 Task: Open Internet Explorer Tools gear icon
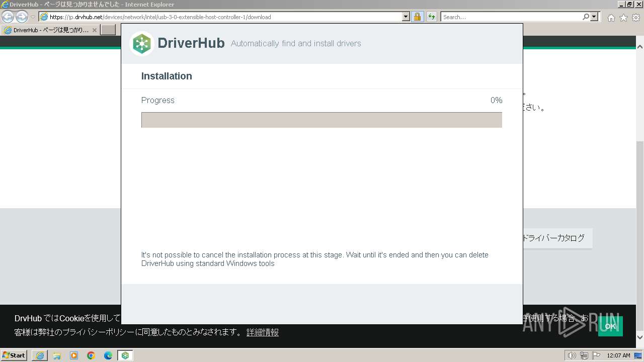pos(636,18)
